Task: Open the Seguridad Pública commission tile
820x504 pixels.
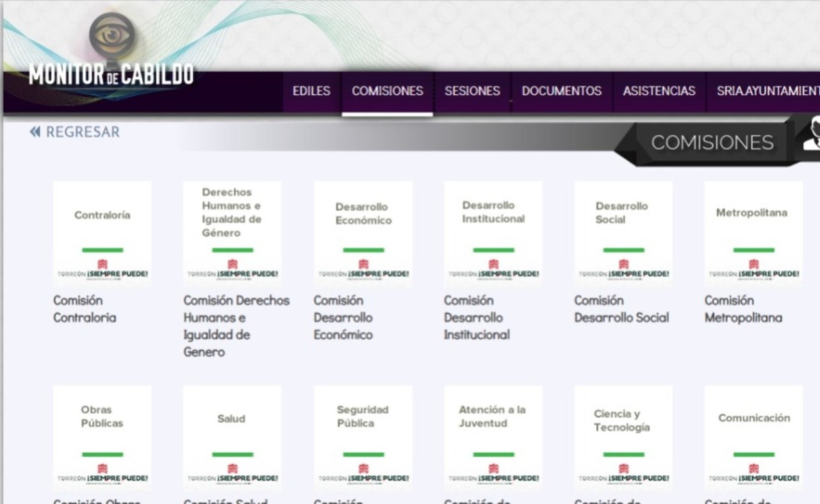Action: coord(363,437)
